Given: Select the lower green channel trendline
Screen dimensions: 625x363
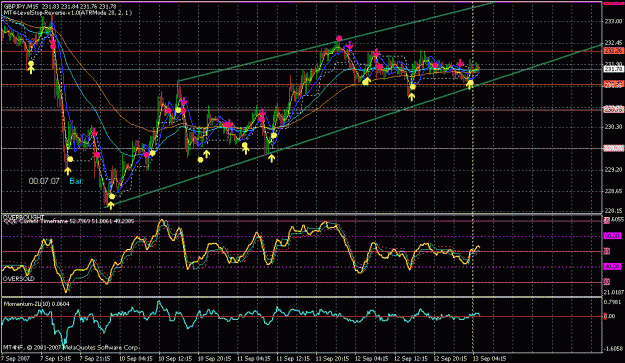Looking at the screenshot, I should (354, 126).
